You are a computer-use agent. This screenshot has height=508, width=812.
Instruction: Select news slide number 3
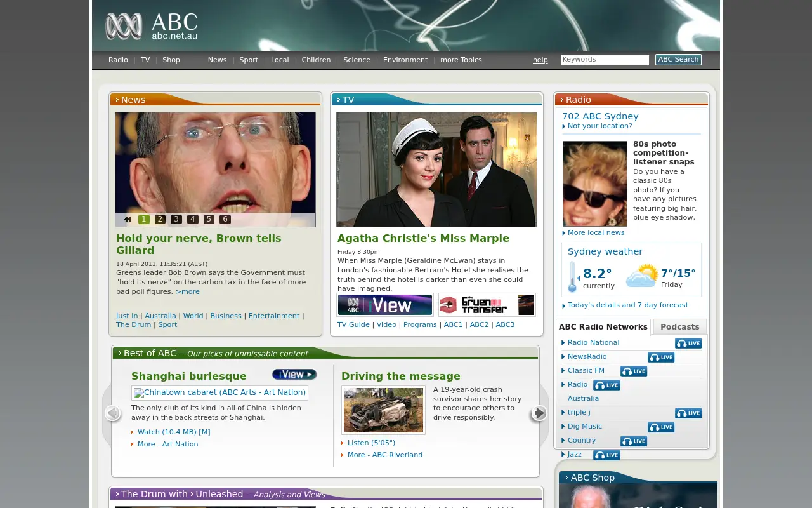[x=176, y=219]
